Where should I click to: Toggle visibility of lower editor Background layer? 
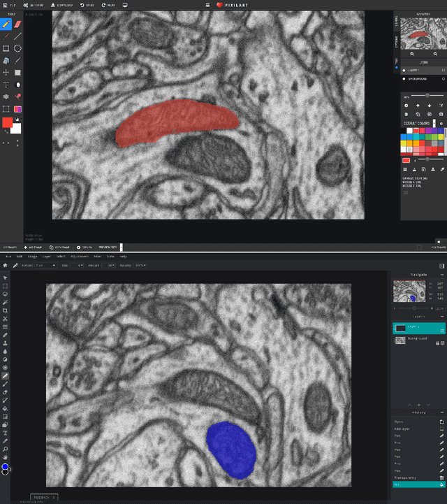tap(443, 343)
